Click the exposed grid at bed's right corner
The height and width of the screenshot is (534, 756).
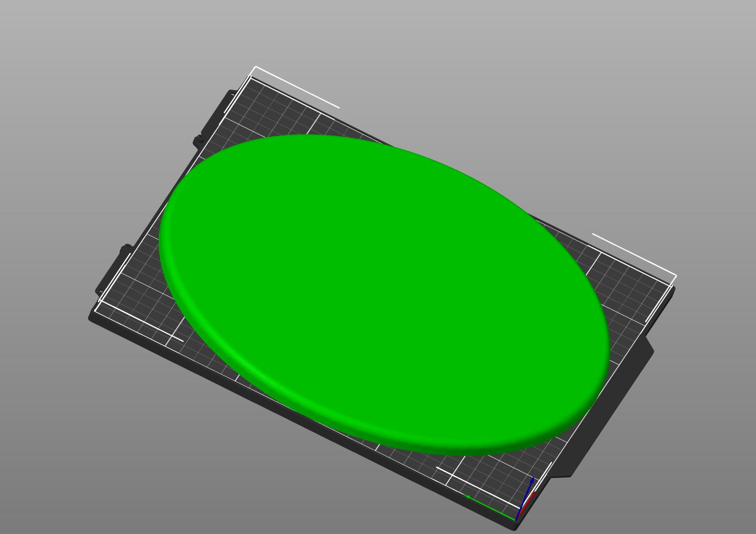click(x=630, y=287)
